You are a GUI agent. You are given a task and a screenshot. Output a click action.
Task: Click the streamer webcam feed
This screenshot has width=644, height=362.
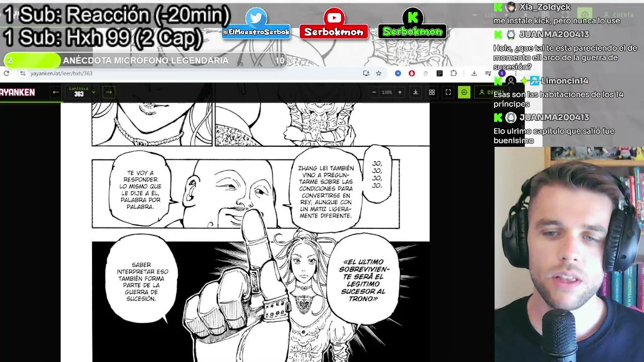coord(569,254)
